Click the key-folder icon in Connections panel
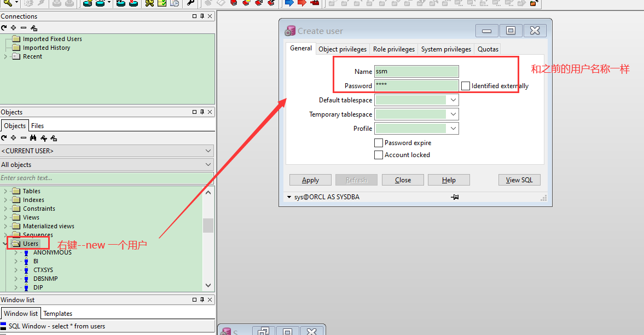The width and height of the screenshot is (644, 335). click(34, 27)
